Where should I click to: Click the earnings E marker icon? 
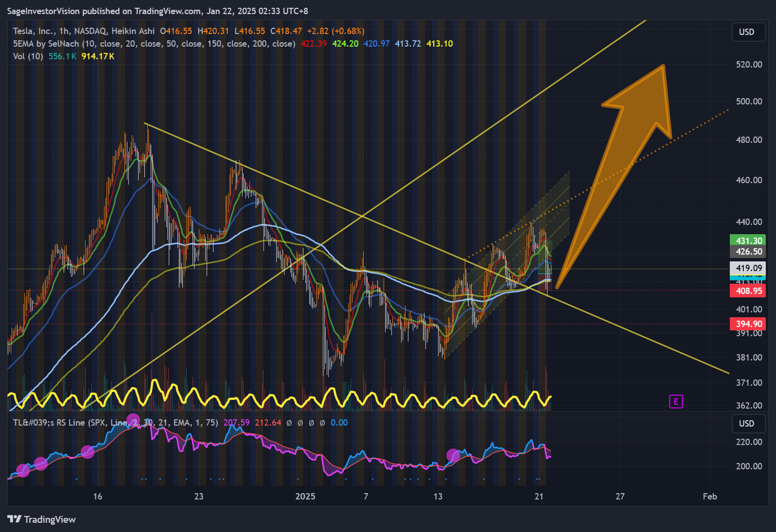676,402
